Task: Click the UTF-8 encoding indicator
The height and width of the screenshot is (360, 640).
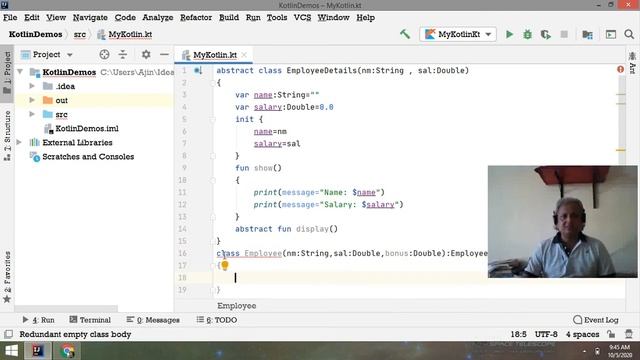Action: point(546,334)
